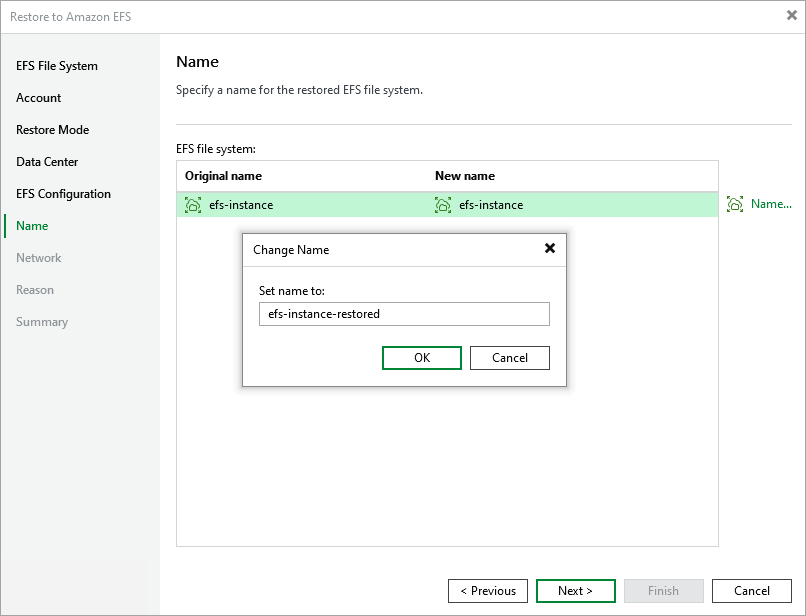Click Cancel to exit the restore wizard

tap(751, 590)
